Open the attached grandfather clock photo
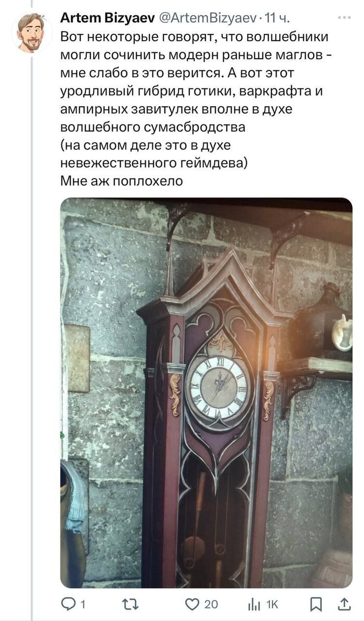Viewport: 364px width, 621px height. 206,393
